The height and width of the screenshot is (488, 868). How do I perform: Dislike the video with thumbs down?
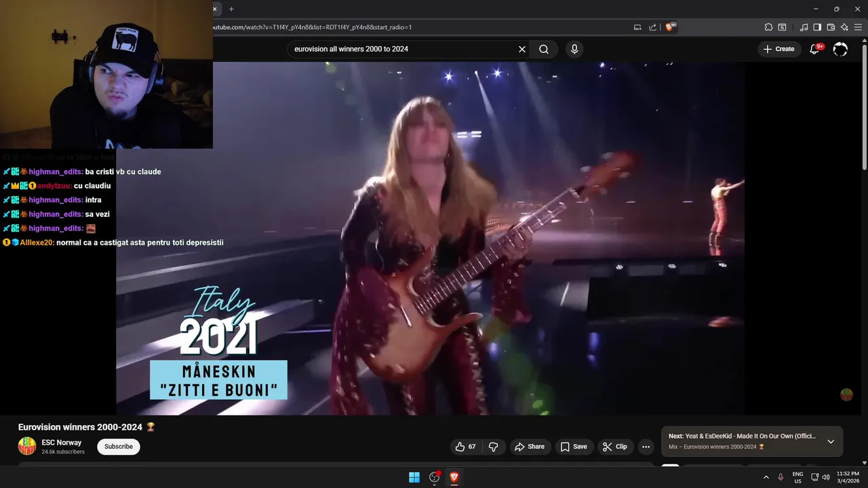click(x=493, y=447)
